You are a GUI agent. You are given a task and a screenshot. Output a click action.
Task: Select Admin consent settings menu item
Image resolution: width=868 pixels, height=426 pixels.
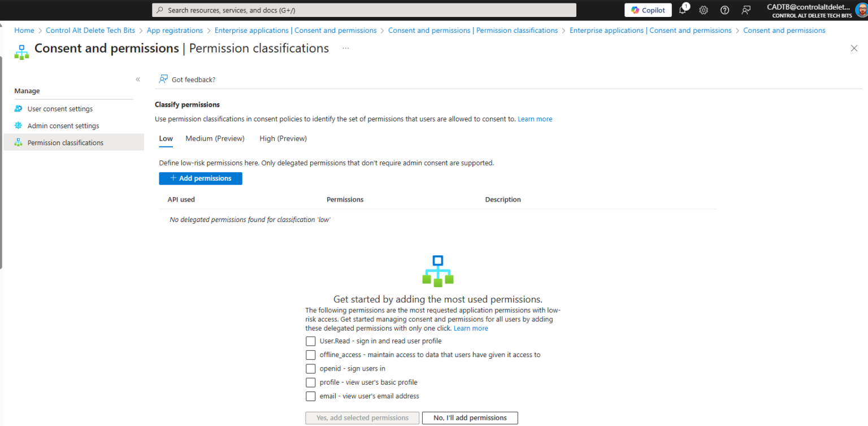(74, 125)
